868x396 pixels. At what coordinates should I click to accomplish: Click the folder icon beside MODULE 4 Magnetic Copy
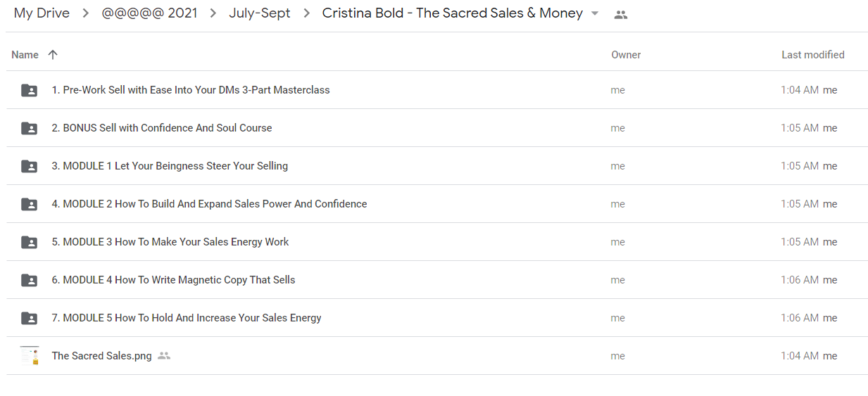(x=29, y=280)
